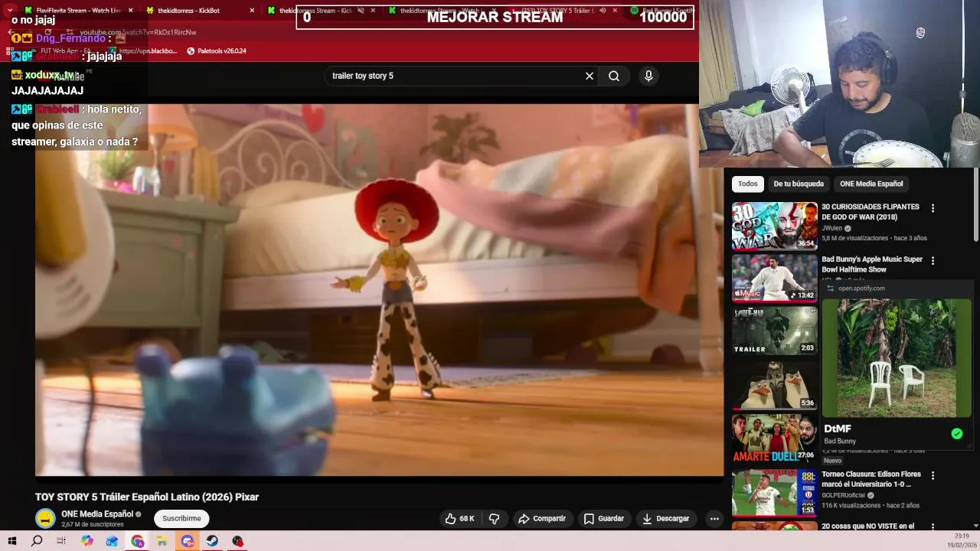Click the Toy Story 5 video player

pos(379,290)
